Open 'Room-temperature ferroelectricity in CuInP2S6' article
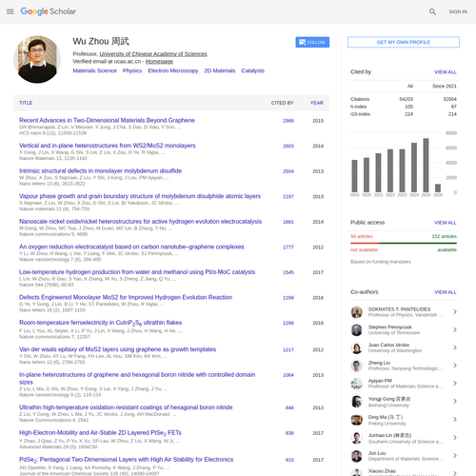This screenshot has width=476, height=476. [x=100, y=323]
